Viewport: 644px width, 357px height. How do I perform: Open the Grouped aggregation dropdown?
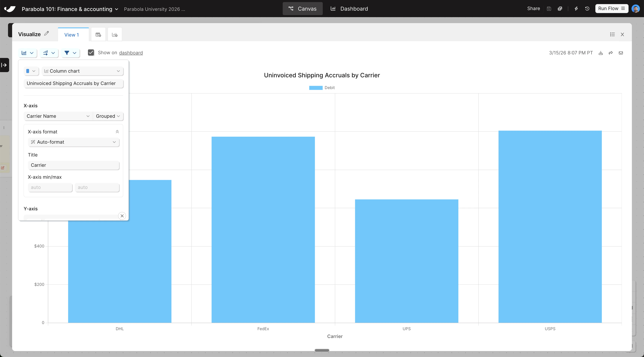[108, 116]
